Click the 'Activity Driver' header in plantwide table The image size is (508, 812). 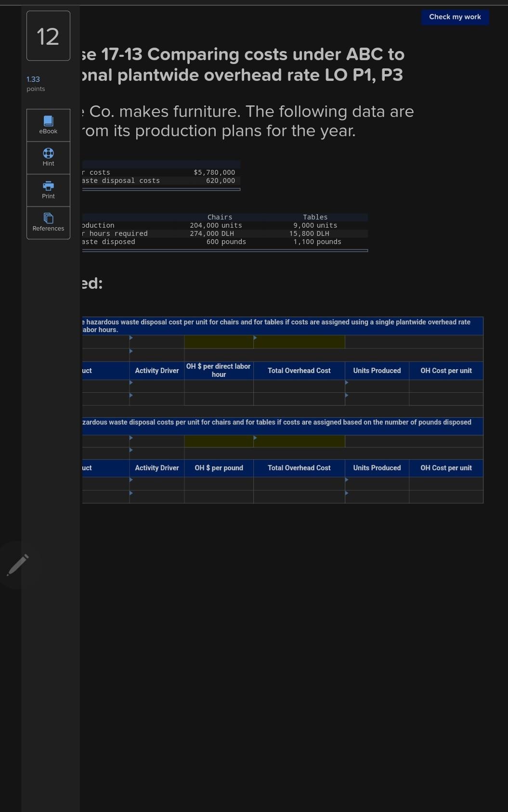click(156, 371)
